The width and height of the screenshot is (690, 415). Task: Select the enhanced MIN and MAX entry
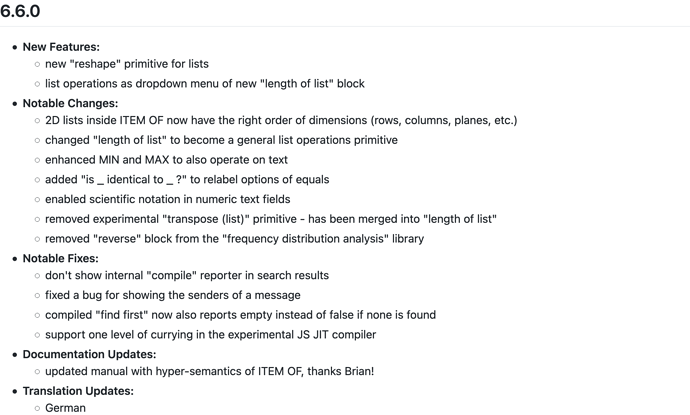tap(166, 160)
